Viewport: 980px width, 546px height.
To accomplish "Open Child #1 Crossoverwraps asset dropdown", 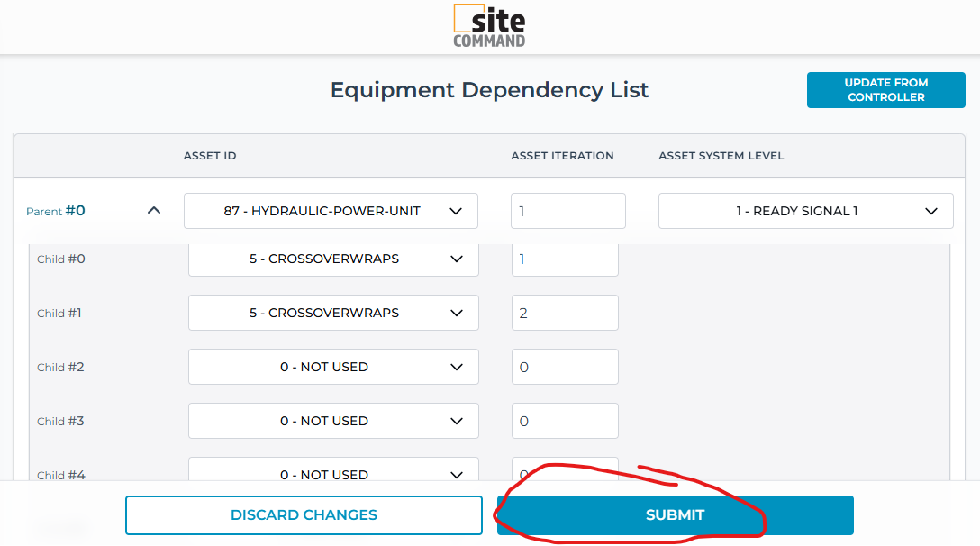I will tap(333, 314).
